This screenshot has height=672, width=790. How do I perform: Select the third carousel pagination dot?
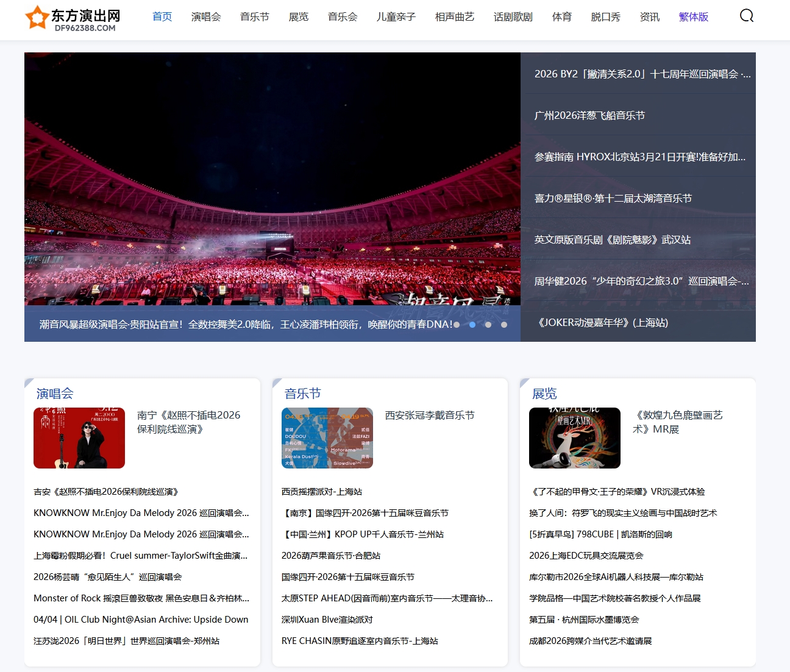coord(488,325)
